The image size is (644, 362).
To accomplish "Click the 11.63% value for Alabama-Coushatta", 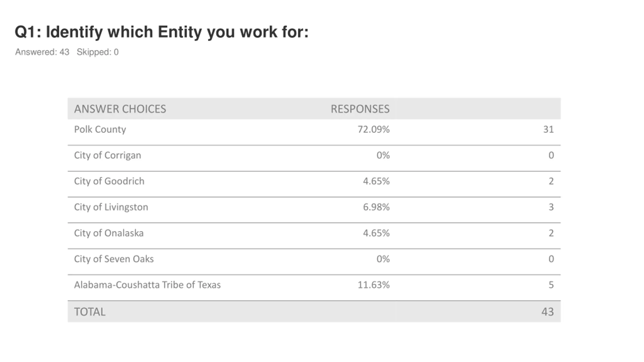I will 374,285.
